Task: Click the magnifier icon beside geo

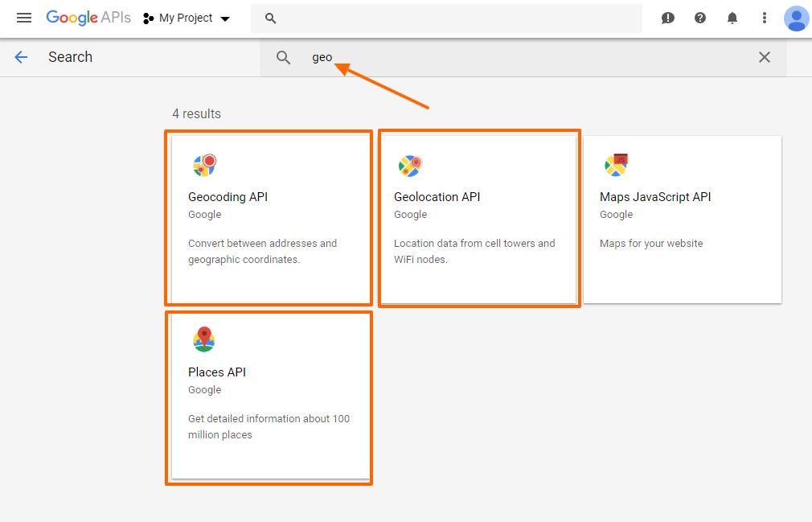Action: [x=283, y=57]
